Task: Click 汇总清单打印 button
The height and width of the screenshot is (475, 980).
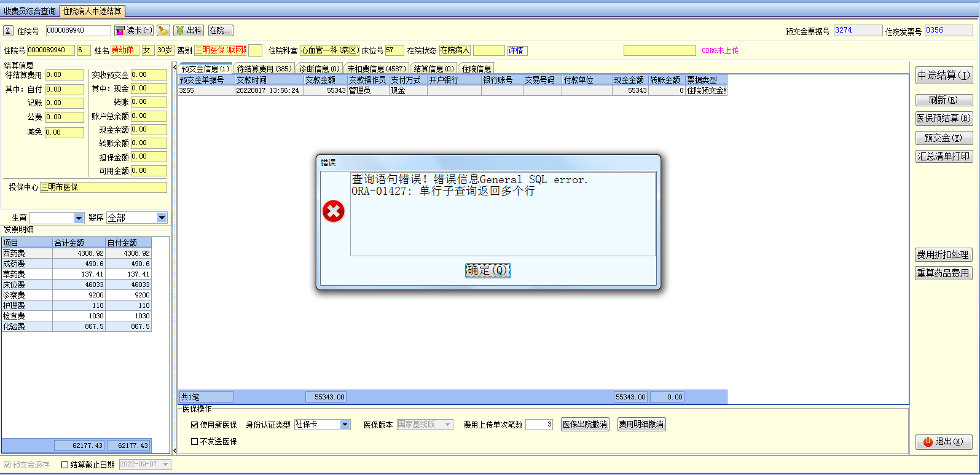Action: point(944,156)
